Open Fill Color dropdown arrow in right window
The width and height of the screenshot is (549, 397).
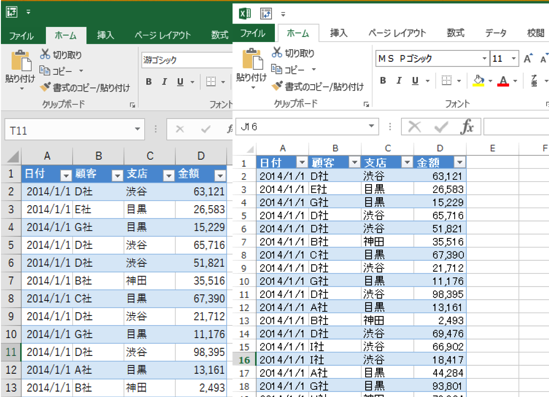(490, 81)
